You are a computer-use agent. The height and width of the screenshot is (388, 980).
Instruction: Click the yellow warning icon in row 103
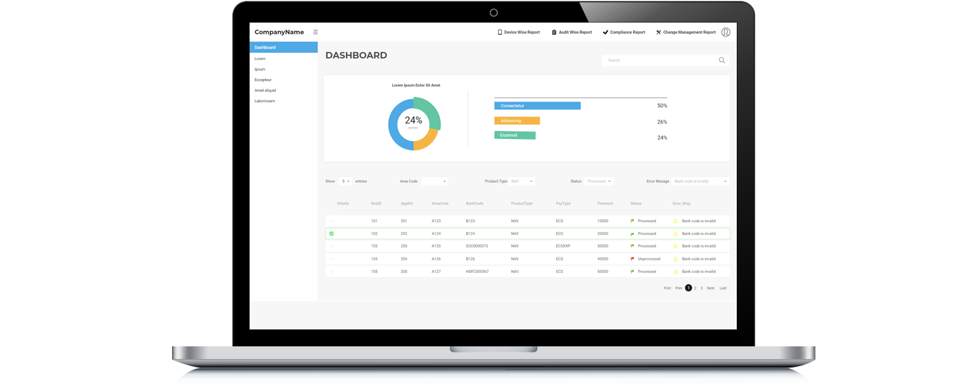(675, 246)
